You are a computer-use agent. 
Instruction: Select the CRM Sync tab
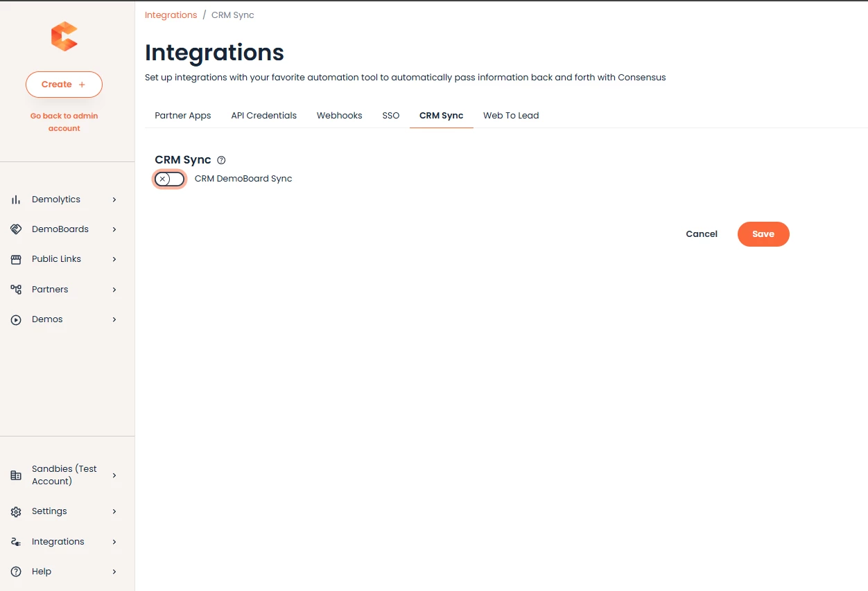click(442, 116)
